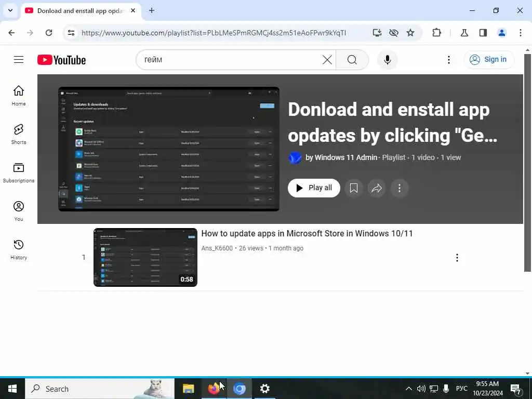Open Subscriptions in sidebar
The width and height of the screenshot is (532, 399).
point(19,172)
